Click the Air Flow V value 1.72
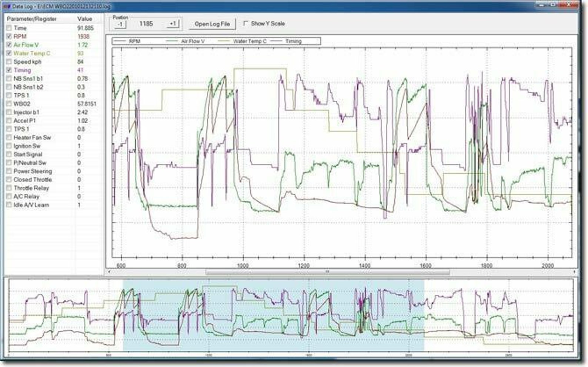Viewport: 588px width, 367px height. [x=83, y=45]
